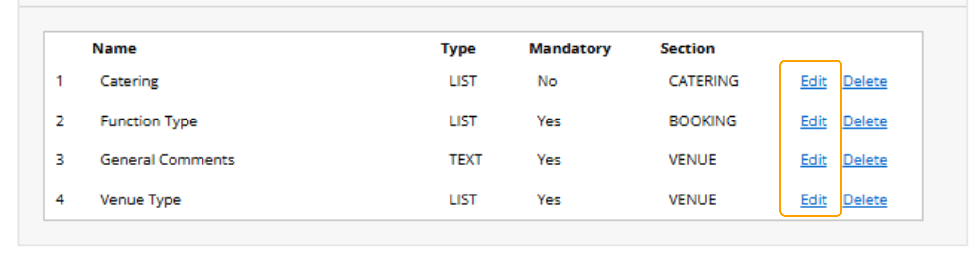
Task: Click the Name column header
Action: click(x=114, y=48)
